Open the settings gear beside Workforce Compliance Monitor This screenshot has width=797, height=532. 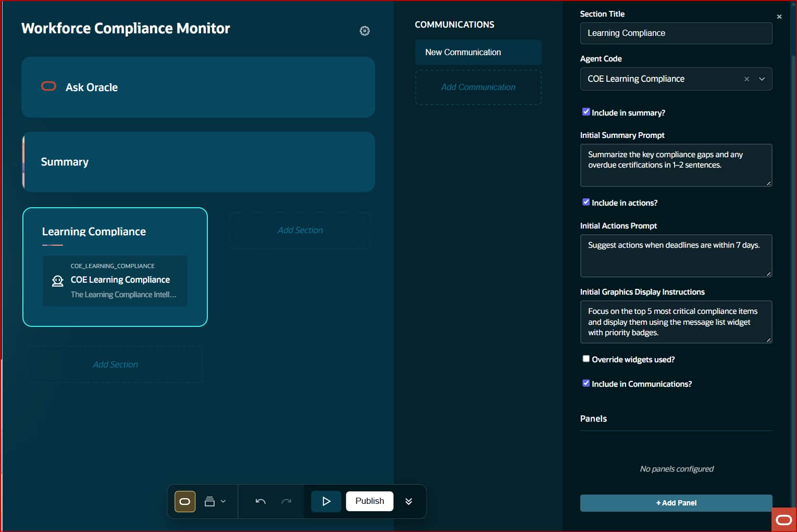(x=365, y=31)
